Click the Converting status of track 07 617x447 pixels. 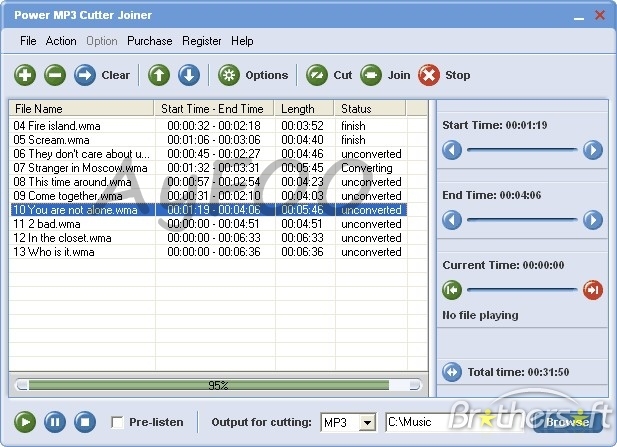coord(367,168)
